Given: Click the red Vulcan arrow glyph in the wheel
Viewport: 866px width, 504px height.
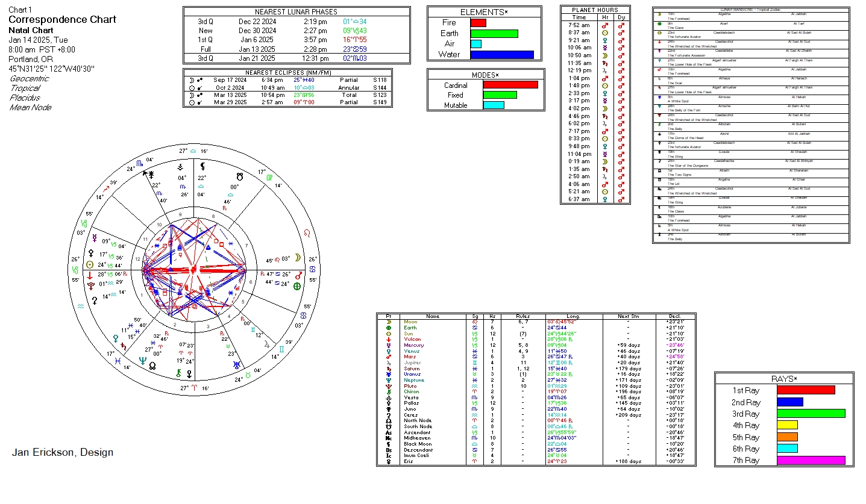Looking at the screenshot, I should (90, 275).
